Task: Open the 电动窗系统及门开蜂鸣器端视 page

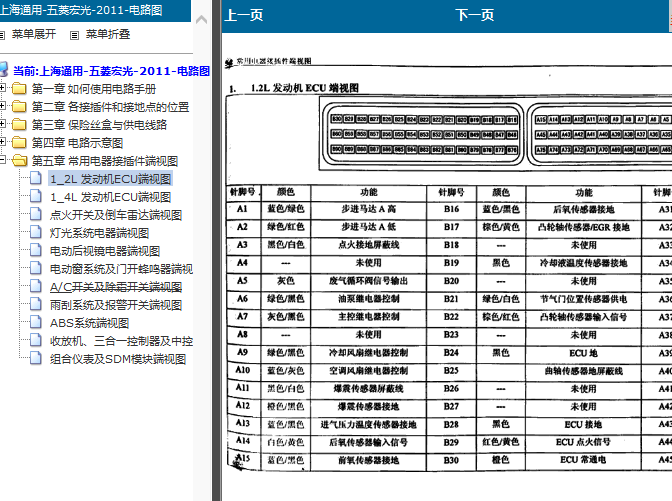Action: click(121, 269)
